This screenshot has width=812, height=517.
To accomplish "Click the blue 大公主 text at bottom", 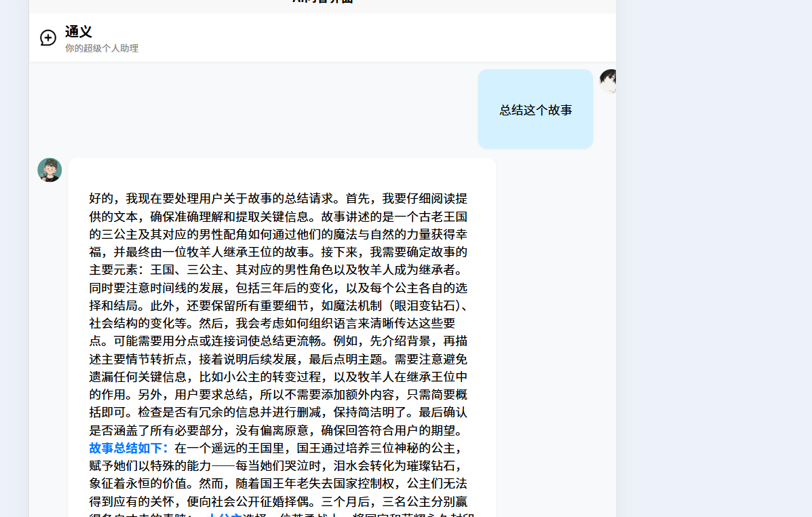I will pyautogui.click(x=224, y=514).
